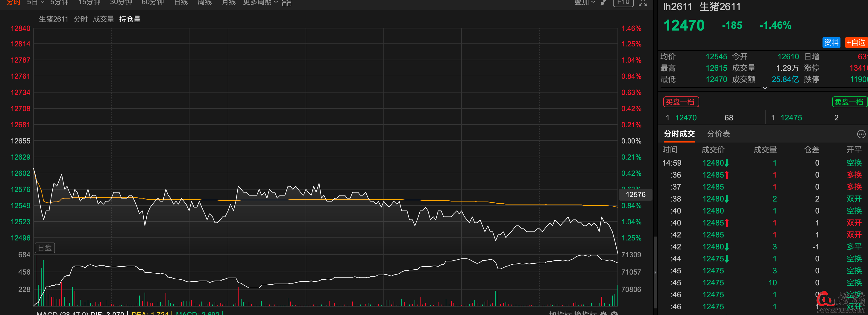Toggle the 持仓量 open interest line
Screen dimensions: 868x315
(130, 19)
